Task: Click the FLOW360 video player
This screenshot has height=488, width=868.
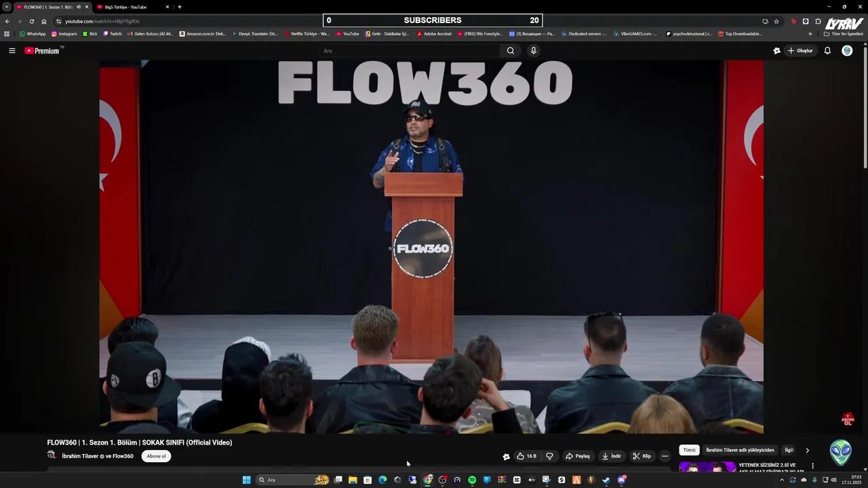Action: 431,247
